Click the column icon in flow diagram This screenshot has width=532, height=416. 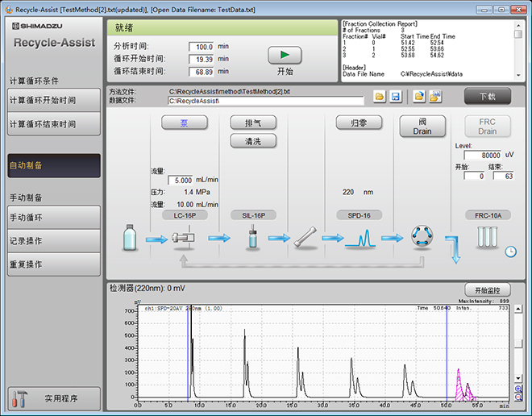pyautogui.click(x=305, y=239)
